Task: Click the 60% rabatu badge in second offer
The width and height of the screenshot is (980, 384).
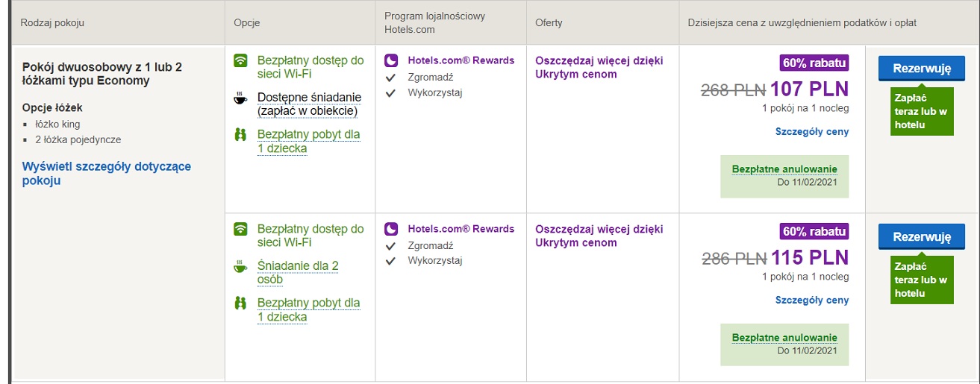Action: [x=814, y=230]
